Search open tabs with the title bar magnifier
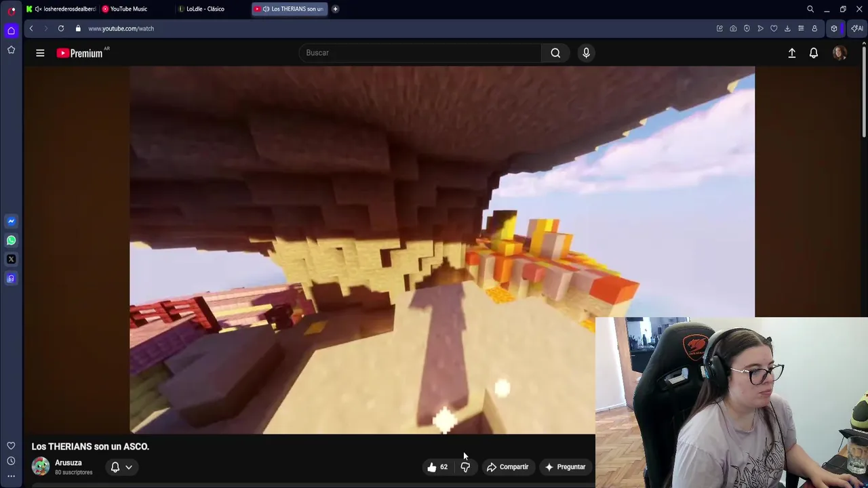 810,9
